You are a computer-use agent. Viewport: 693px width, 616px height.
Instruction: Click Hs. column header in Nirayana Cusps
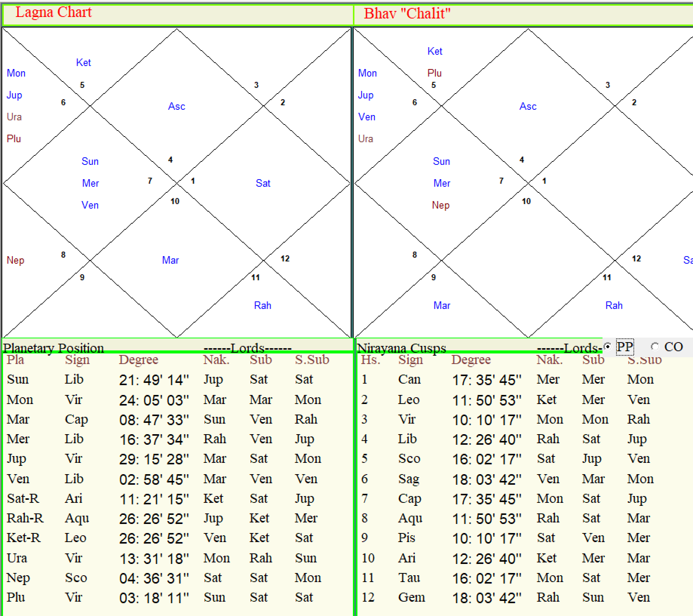click(x=370, y=359)
